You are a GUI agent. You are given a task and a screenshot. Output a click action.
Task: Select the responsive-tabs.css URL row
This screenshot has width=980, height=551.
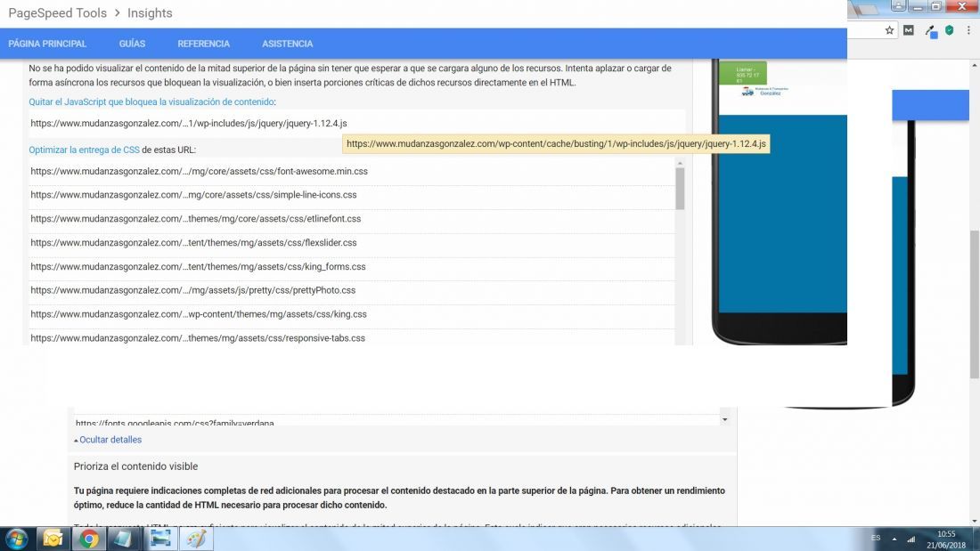(351, 337)
